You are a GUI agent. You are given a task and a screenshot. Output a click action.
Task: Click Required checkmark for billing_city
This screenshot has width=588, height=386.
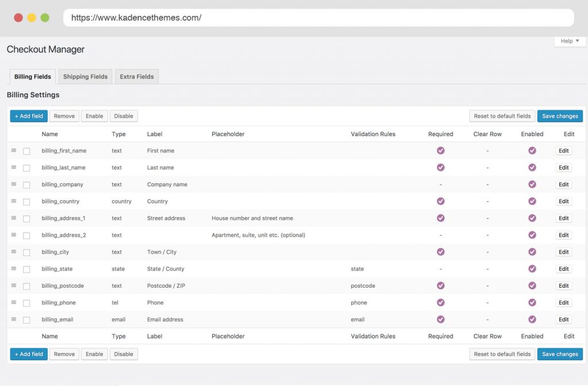pyautogui.click(x=440, y=252)
